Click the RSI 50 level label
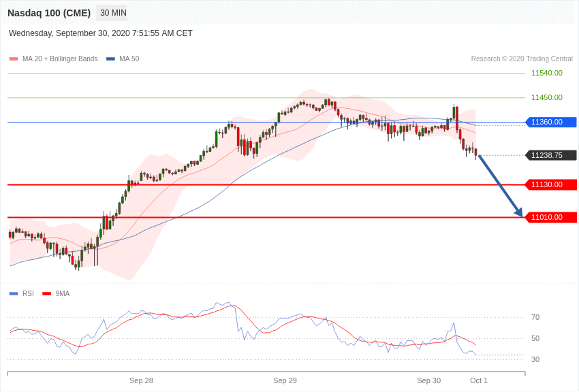The width and height of the screenshot is (579, 392). tap(535, 338)
